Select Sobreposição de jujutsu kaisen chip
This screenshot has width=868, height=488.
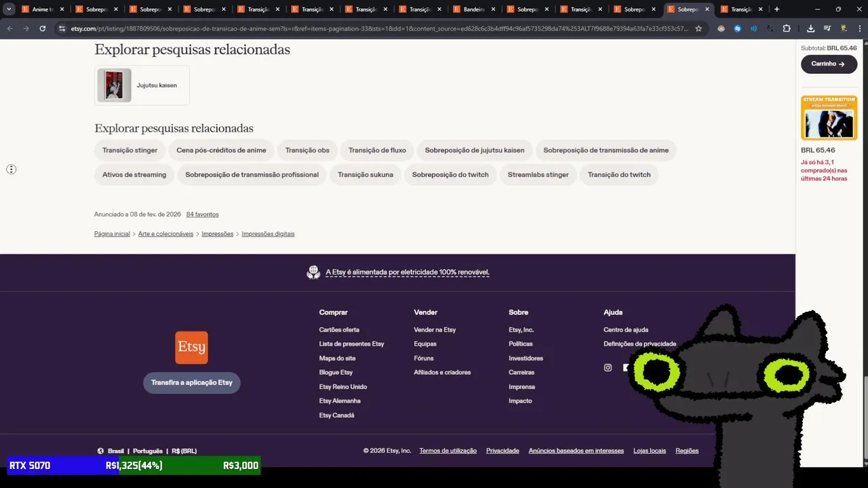click(x=475, y=150)
